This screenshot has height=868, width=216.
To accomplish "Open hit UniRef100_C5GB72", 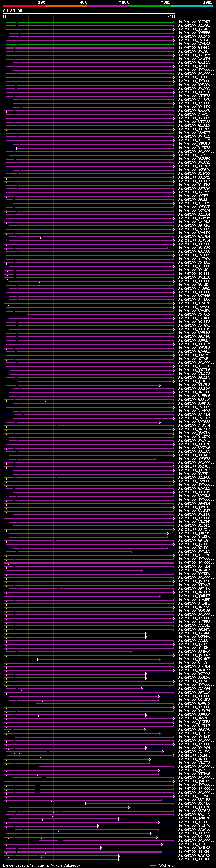I will (x=194, y=96).
